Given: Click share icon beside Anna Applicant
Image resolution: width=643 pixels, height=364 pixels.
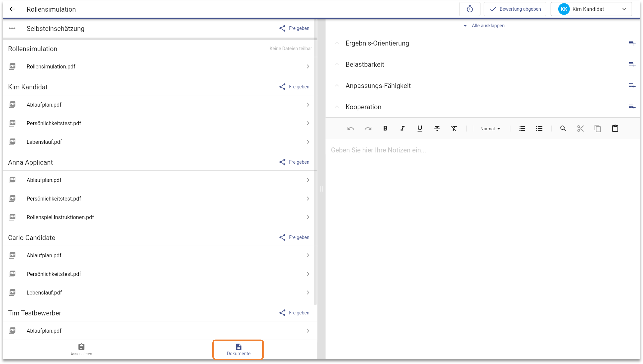Looking at the screenshot, I should [x=282, y=162].
